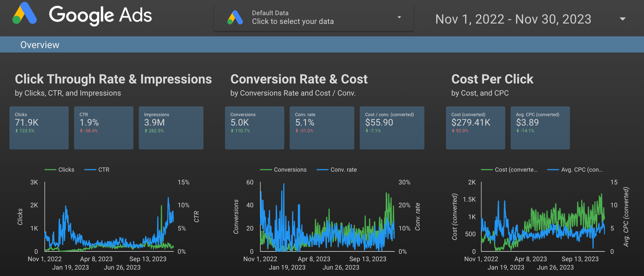644x276 pixels.
Task: Click the Clicks 71.9K scorecard
Action: (x=39, y=128)
